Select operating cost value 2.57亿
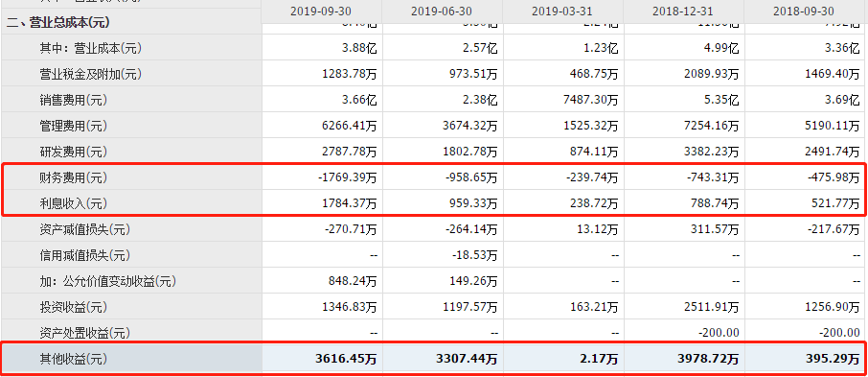This screenshot has height=377, width=868. (x=480, y=49)
